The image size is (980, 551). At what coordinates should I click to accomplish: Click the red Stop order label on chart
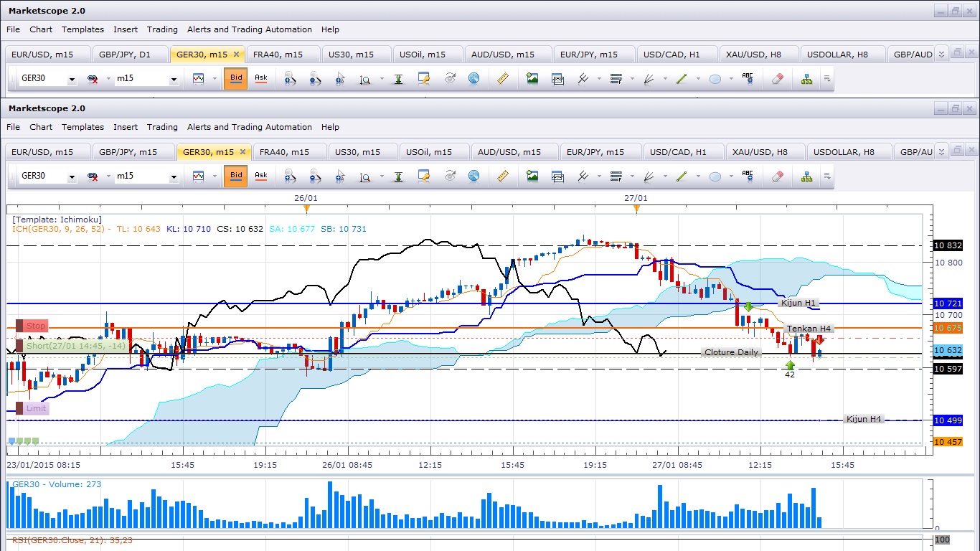pyautogui.click(x=32, y=326)
